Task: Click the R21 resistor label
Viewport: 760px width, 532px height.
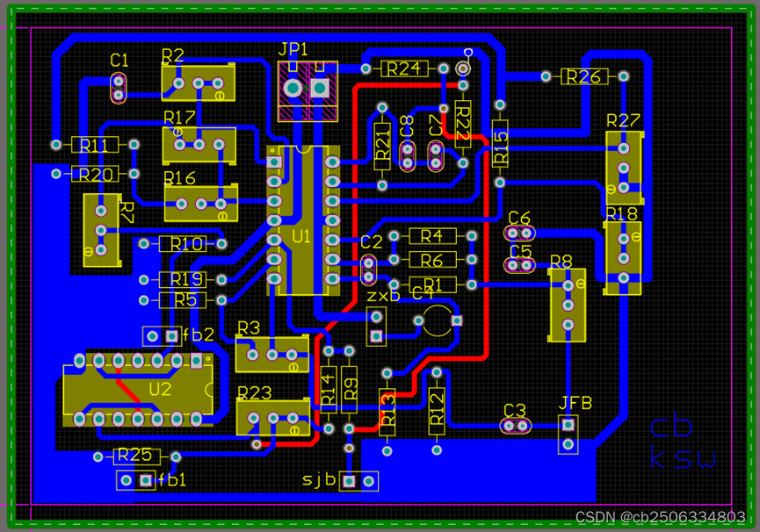Action: tap(382, 146)
